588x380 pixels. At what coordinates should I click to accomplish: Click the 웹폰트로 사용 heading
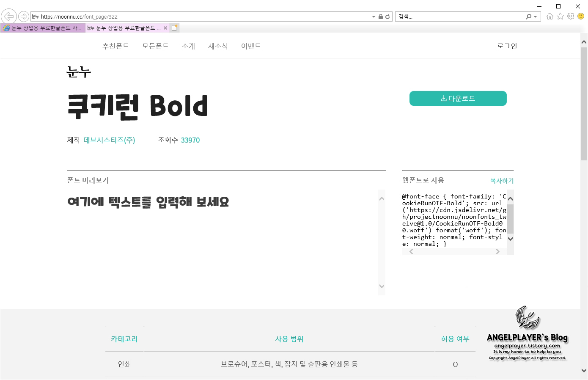tap(423, 180)
